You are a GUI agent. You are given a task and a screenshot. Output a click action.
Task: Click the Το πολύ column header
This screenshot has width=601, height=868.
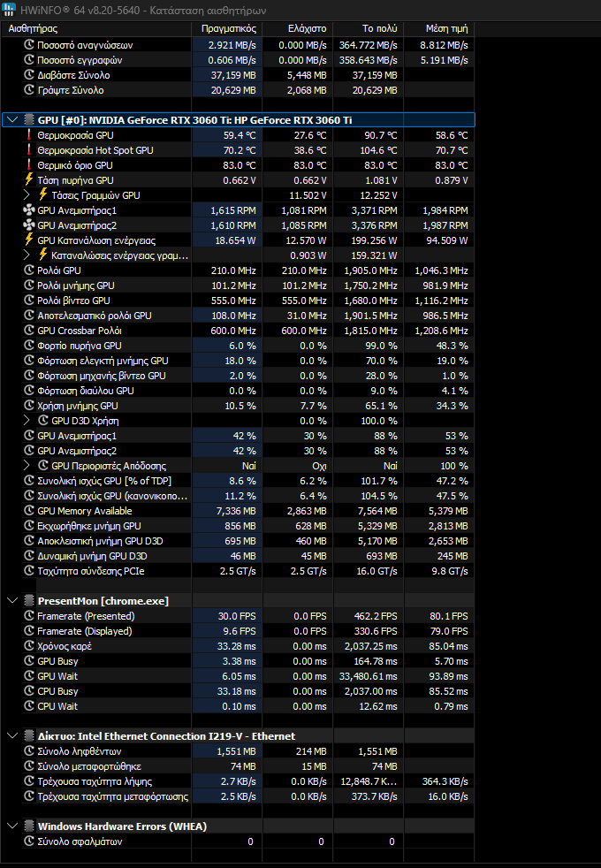click(x=369, y=28)
